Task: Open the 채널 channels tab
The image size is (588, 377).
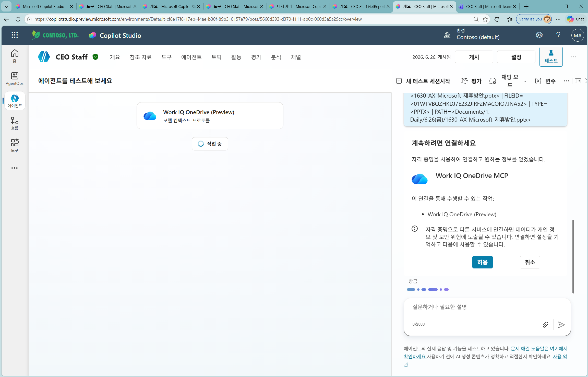Action: click(296, 57)
